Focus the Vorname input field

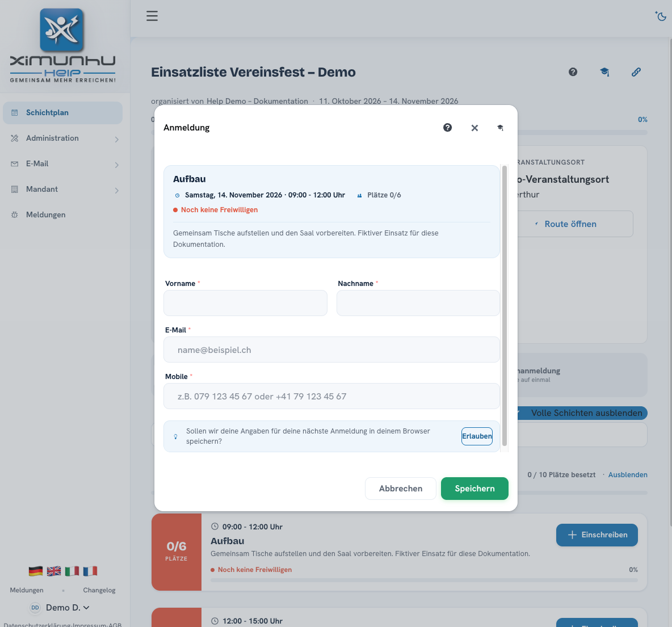click(x=245, y=303)
